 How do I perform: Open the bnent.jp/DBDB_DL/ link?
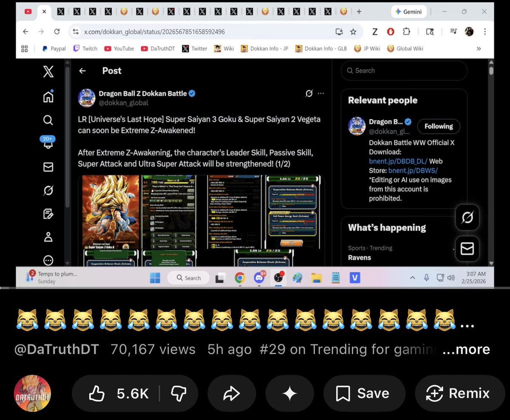pos(399,161)
